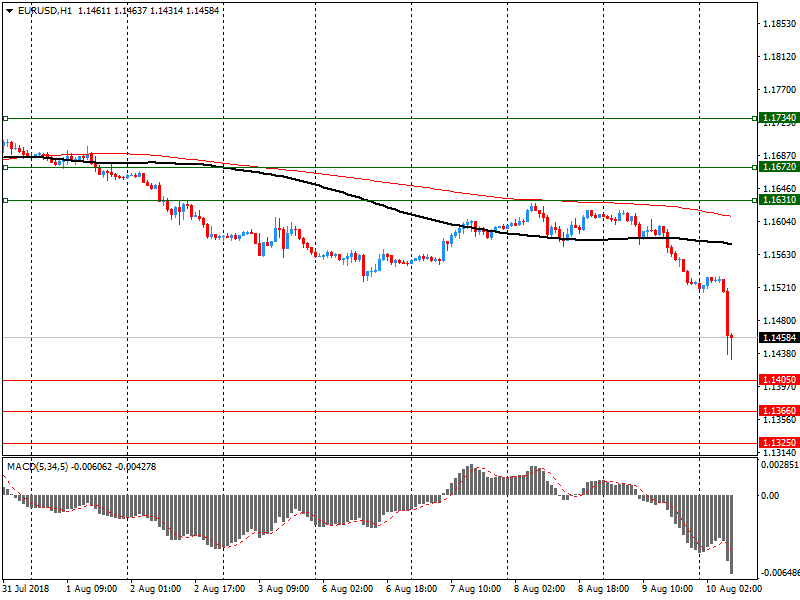Click the 6 Aug 02:00 time label

[x=347, y=589]
